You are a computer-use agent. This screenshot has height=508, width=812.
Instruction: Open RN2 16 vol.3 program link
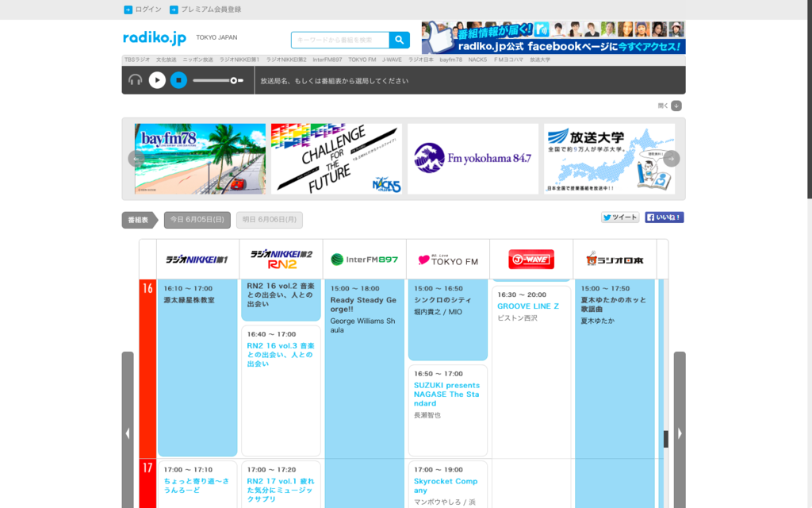click(281, 355)
